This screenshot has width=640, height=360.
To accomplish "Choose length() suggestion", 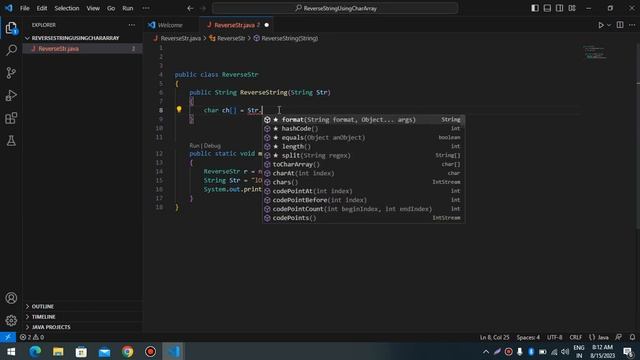I will tap(363, 147).
